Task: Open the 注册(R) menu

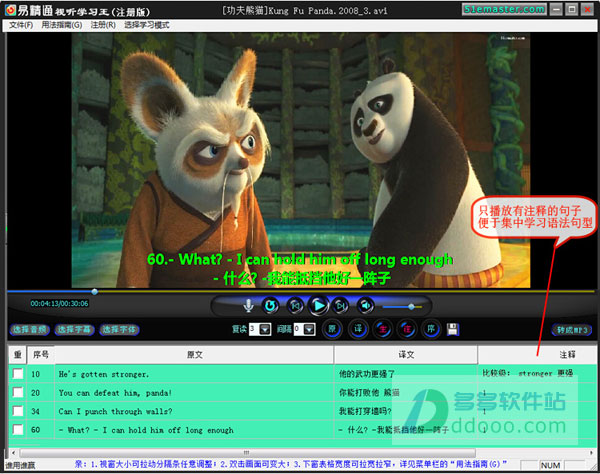Action: point(103,25)
